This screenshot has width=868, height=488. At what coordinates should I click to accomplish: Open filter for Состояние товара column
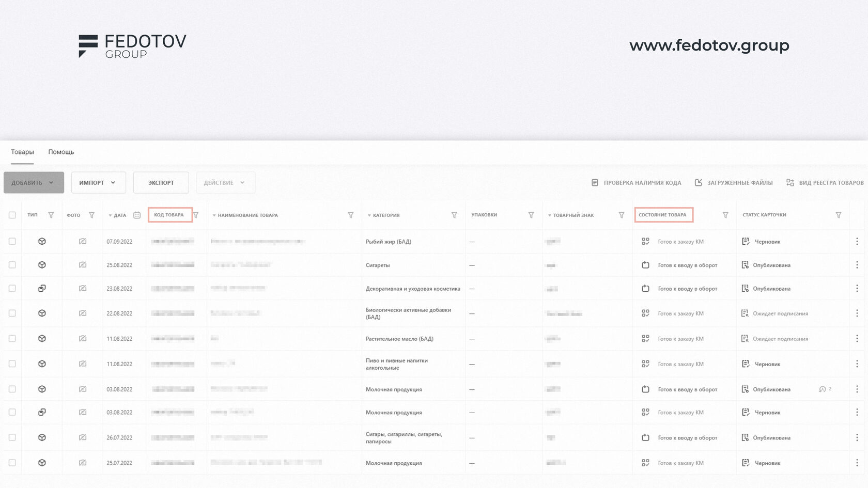725,215
